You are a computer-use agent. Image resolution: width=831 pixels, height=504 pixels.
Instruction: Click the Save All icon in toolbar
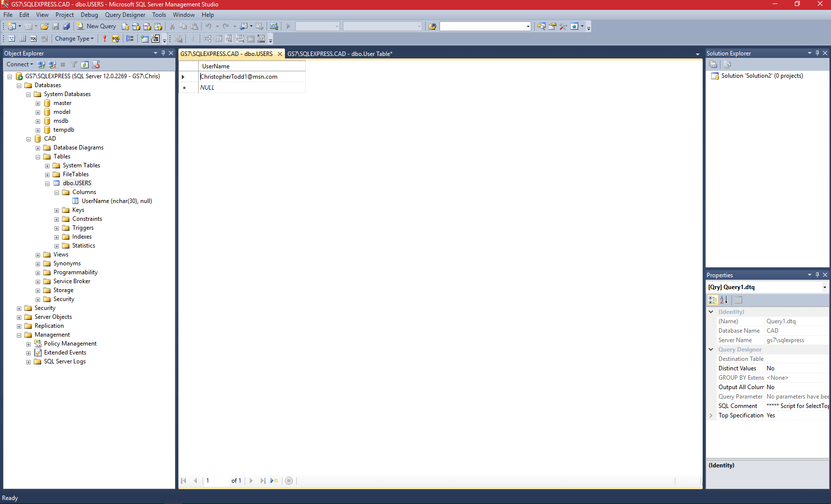[x=66, y=26]
